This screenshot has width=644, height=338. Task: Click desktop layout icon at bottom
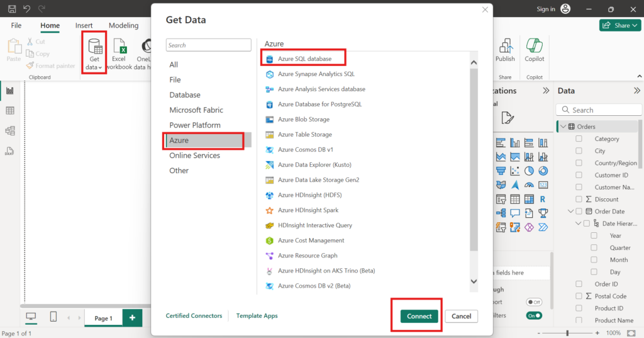coord(31,317)
